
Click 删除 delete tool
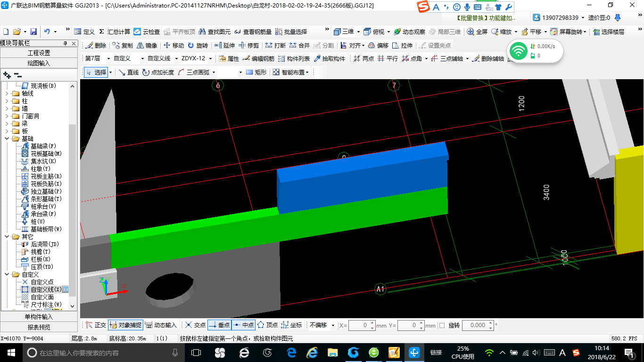96,46
